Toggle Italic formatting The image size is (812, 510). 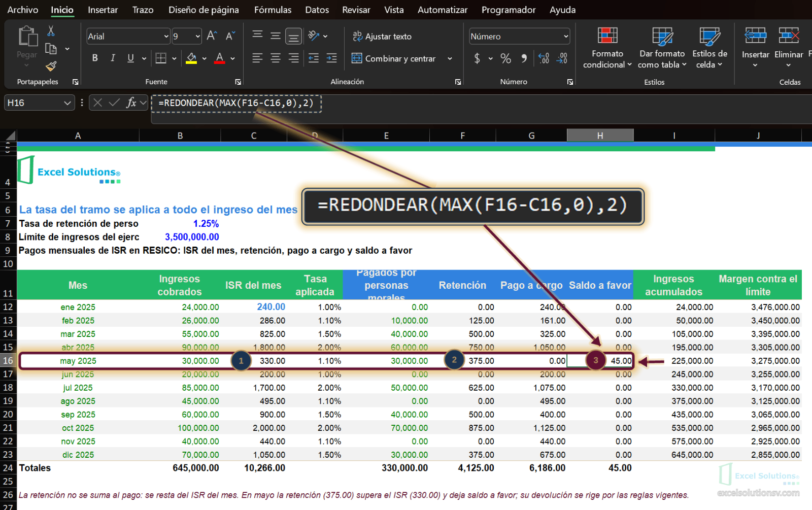click(x=113, y=58)
